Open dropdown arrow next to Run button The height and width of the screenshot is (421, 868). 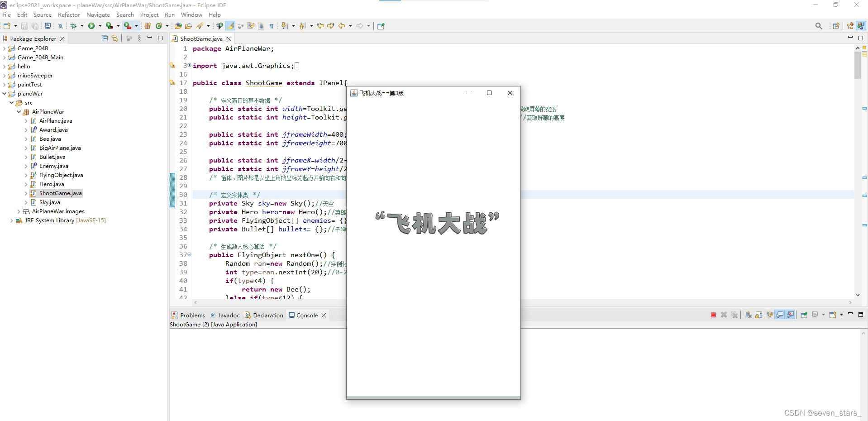tap(100, 26)
